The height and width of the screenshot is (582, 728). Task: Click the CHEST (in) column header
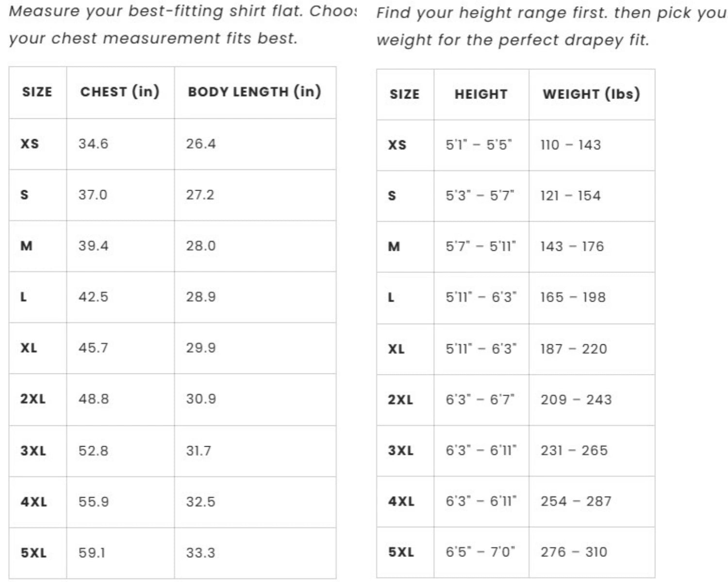120,92
